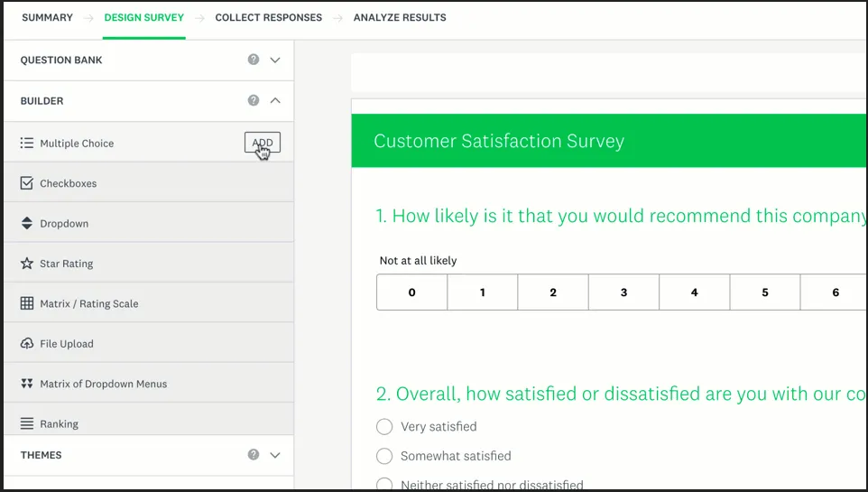
Task: Open the Summary step link
Action: tap(47, 17)
